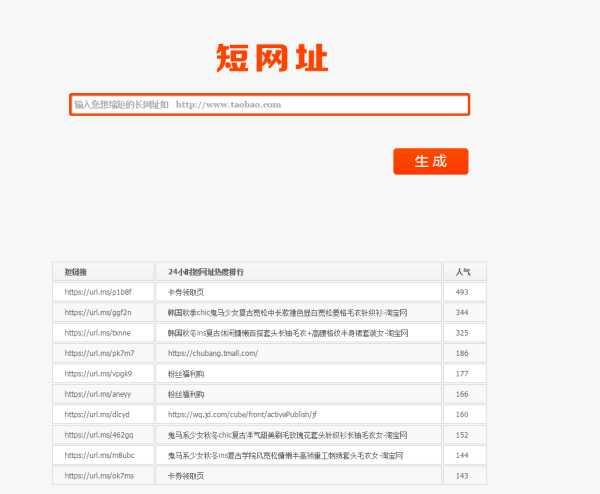
Task: Open short link https://url.ms/aneyy
Action: 98,394
